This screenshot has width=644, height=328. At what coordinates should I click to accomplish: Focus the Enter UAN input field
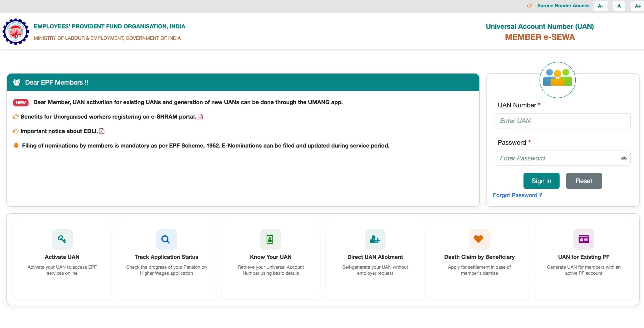point(562,121)
